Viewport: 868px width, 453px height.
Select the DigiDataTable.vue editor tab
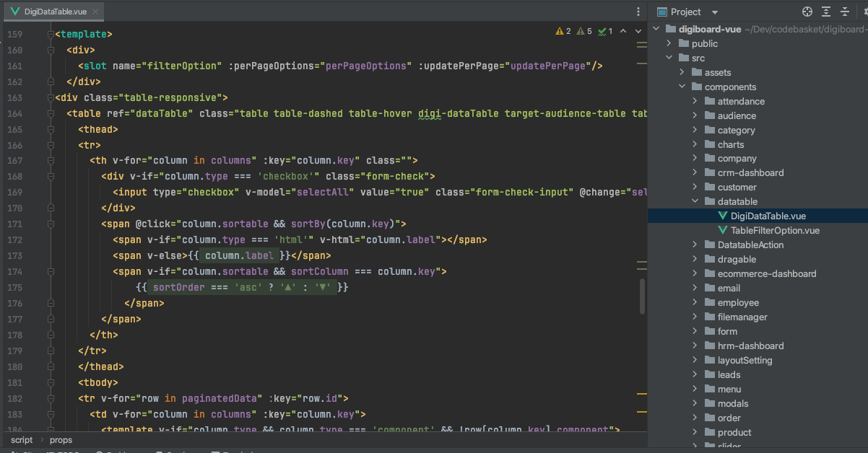pyautogui.click(x=55, y=12)
